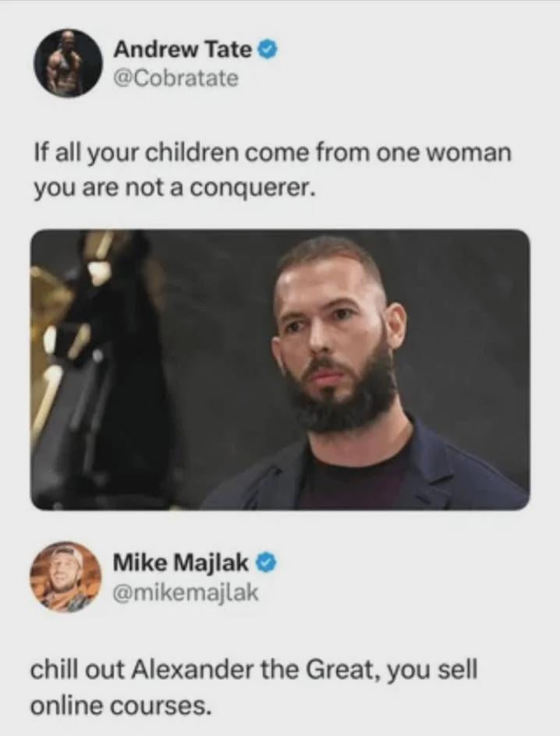Image resolution: width=560 pixels, height=736 pixels.
Task: Click the words 'online courses.' in the reply
Action: pyautogui.click(x=121, y=704)
